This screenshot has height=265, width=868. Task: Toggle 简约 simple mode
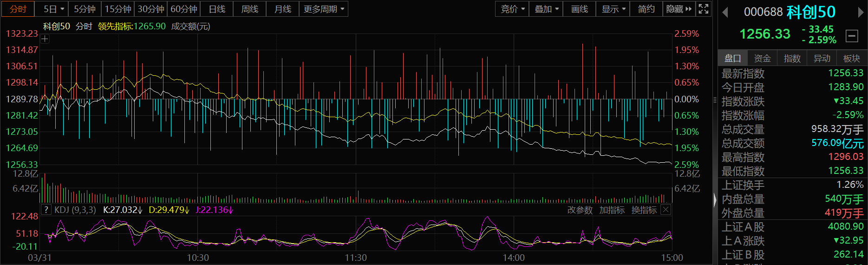click(646, 9)
